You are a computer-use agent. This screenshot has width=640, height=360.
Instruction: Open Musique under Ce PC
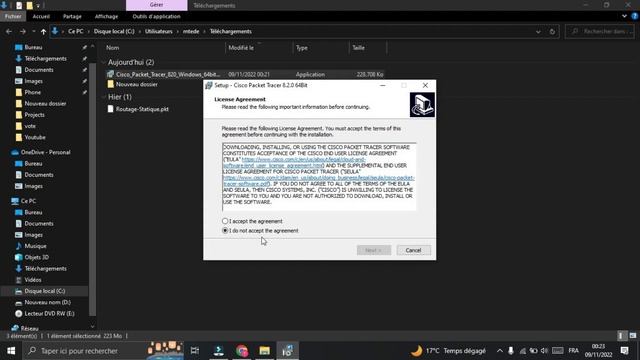[x=35, y=246]
